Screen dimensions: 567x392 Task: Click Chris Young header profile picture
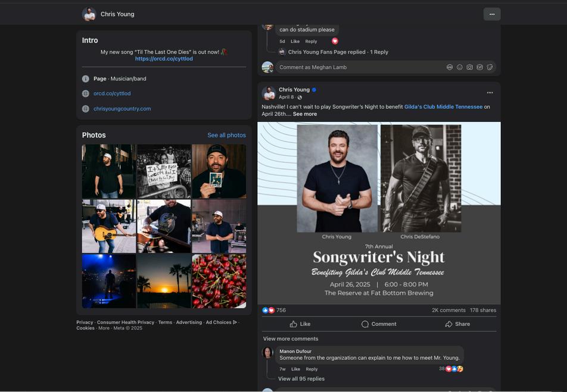tap(89, 14)
